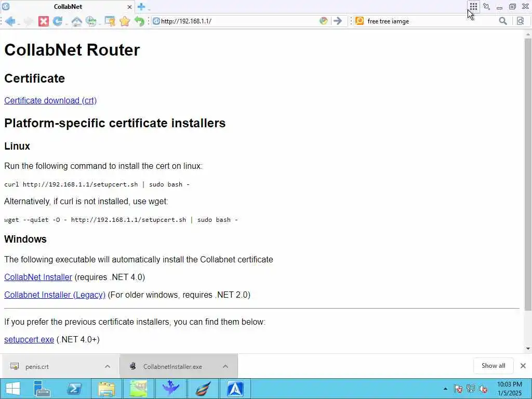Show hidden tray icons arrow
This screenshot has width=532, height=399.
point(445,389)
